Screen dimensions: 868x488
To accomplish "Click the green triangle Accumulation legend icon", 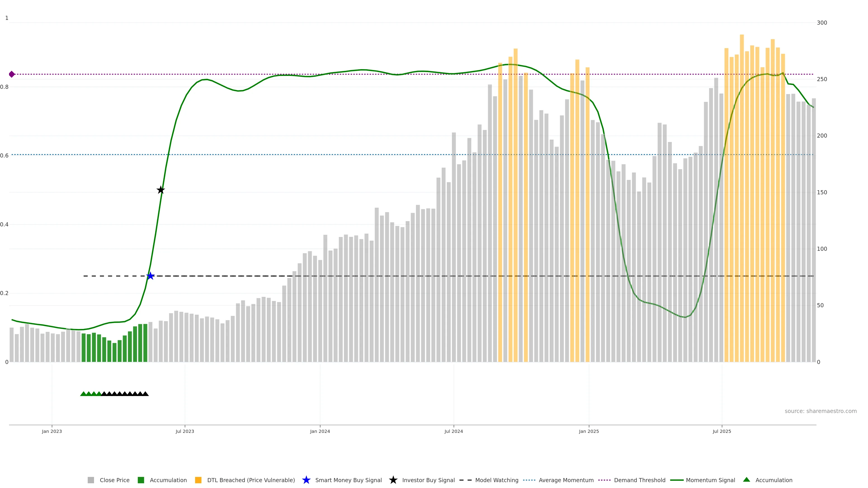I will (x=746, y=480).
